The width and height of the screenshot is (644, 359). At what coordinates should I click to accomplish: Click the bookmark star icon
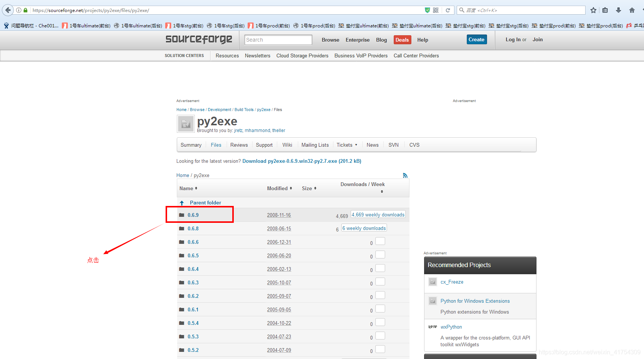tap(593, 10)
